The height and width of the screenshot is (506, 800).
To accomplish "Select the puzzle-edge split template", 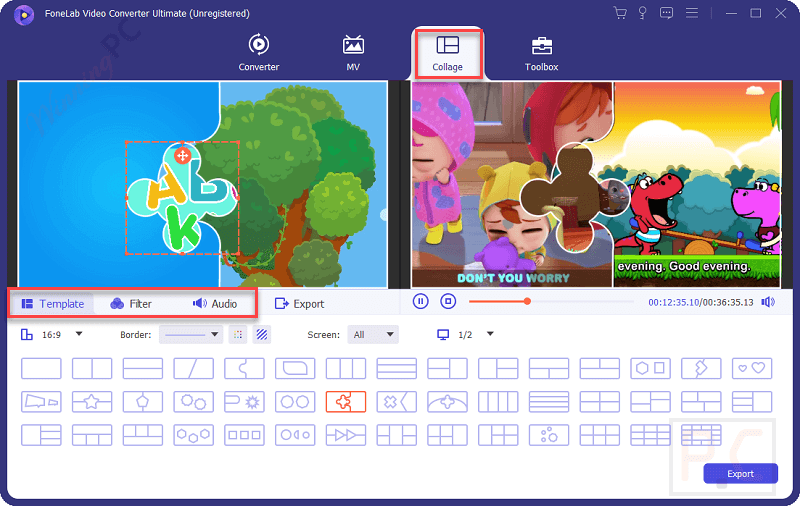I will tap(244, 368).
